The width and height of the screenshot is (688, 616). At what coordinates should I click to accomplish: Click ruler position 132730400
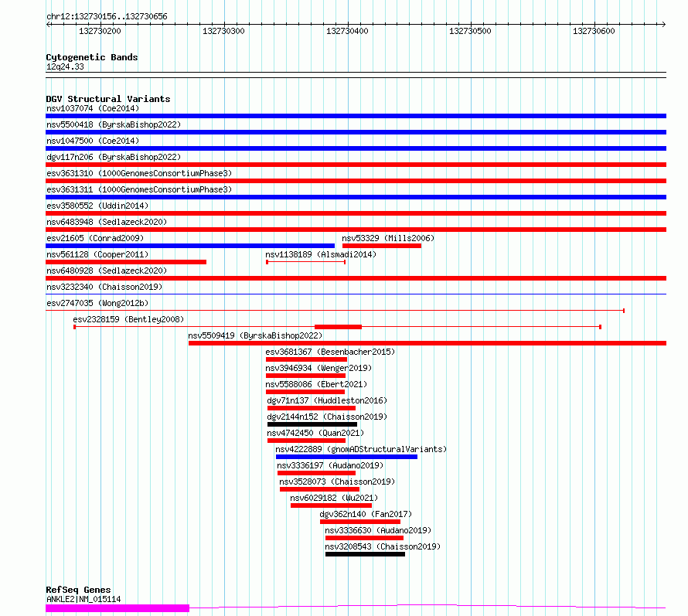[348, 31]
